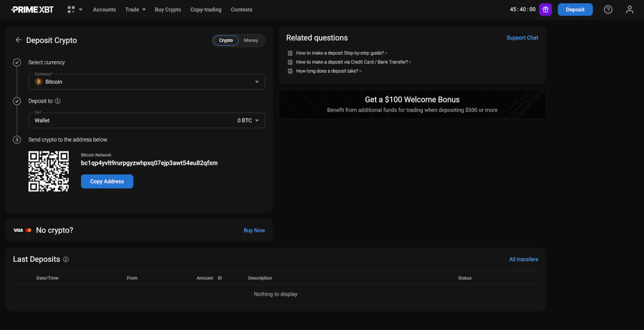Expand the Currency dropdown showing Bitcoin
The height and width of the screenshot is (330, 644).
(147, 82)
